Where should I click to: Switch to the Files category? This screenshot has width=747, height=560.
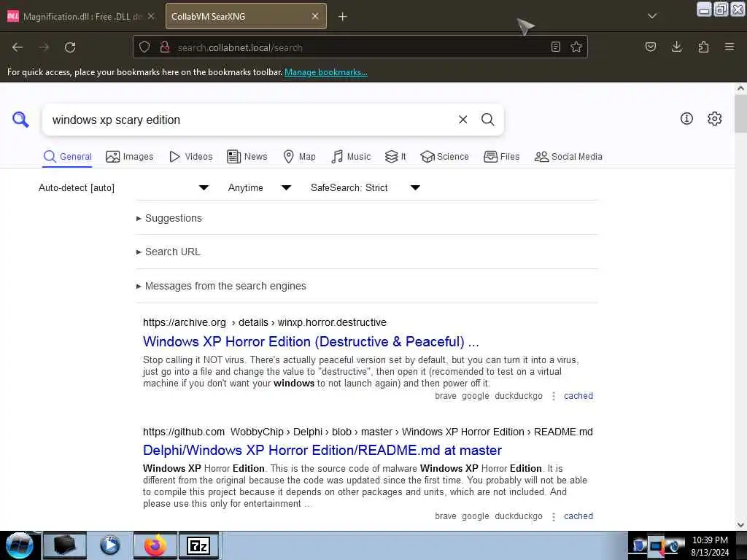(502, 157)
